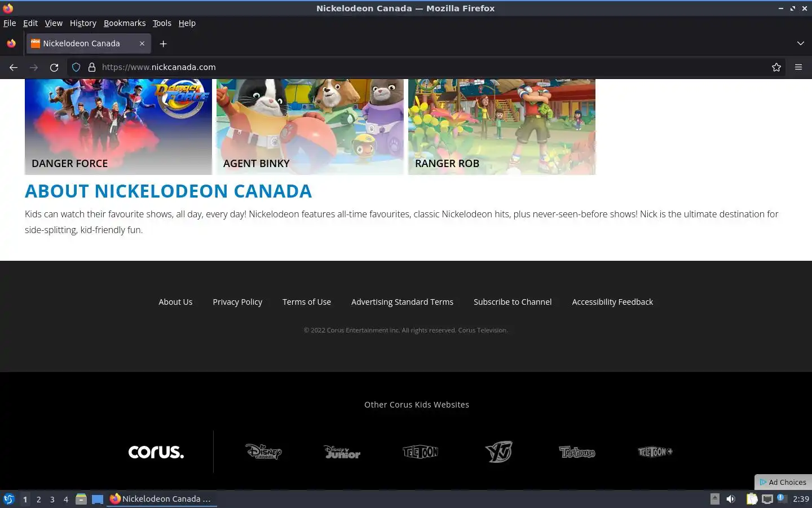Click the Firefox View pinned icon
Image resolution: width=812 pixels, height=508 pixels.
(11, 43)
